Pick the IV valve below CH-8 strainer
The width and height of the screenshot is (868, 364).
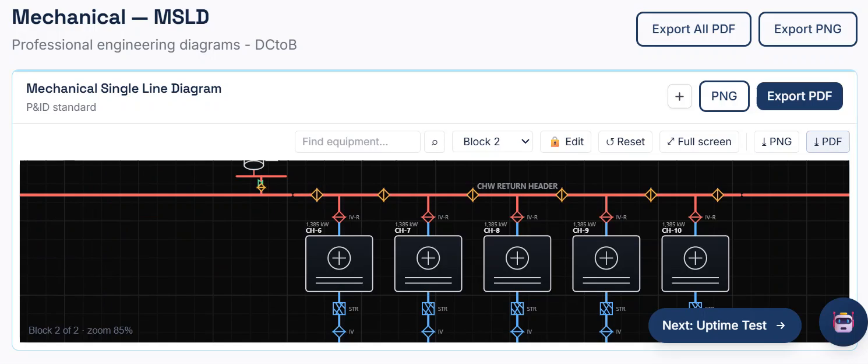tap(517, 332)
